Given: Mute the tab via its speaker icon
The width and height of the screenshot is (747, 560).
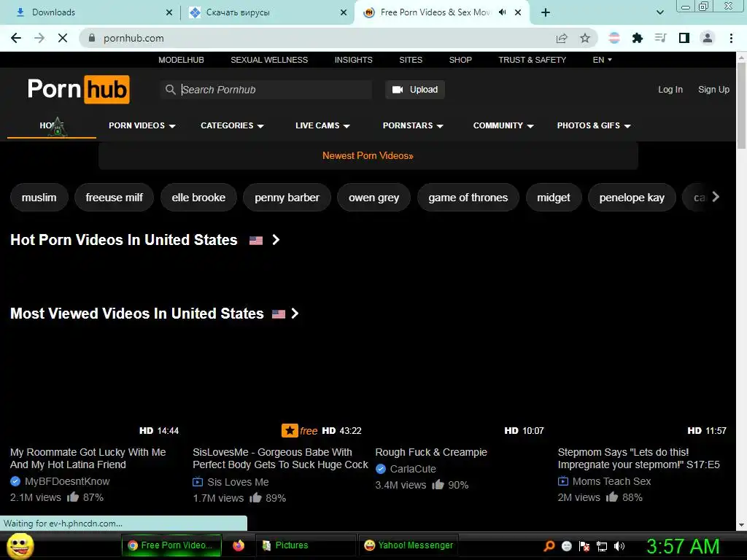Looking at the screenshot, I should click(502, 12).
